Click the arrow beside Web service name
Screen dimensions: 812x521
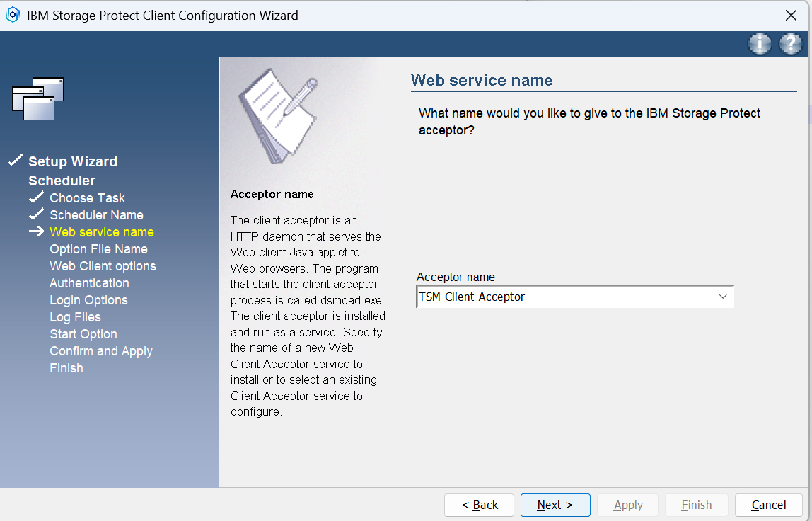point(37,231)
